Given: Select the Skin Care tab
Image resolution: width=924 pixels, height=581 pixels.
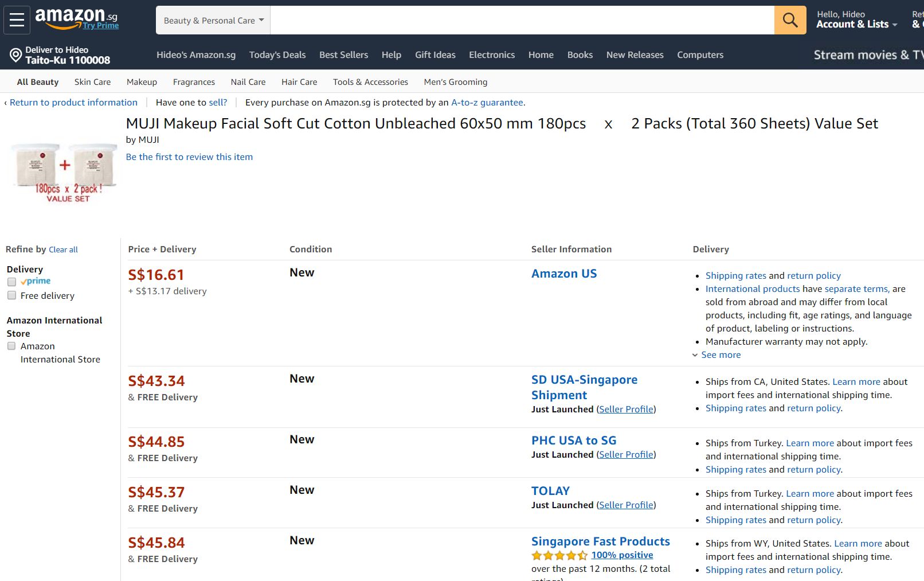Looking at the screenshot, I should tap(92, 82).
